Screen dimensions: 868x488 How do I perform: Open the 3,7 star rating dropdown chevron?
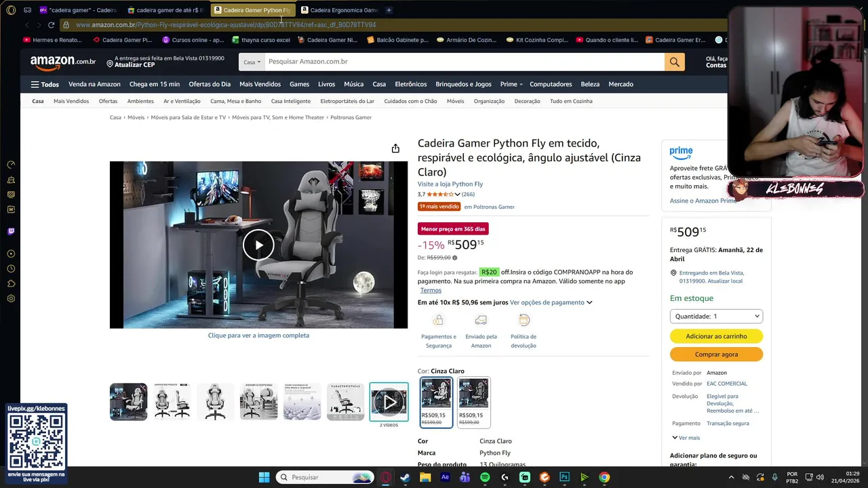click(458, 195)
